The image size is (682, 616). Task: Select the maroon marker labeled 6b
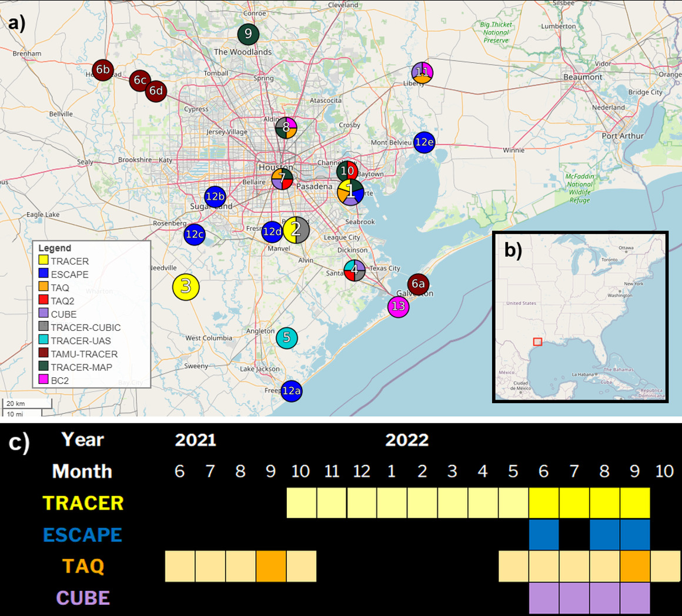click(103, 71)
